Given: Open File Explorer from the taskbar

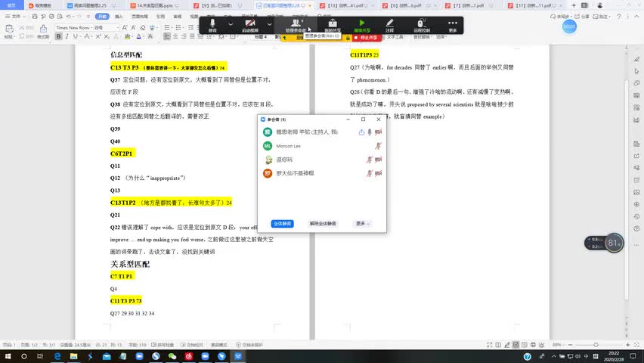Looking at the screenshot, I should pos(73,356).
